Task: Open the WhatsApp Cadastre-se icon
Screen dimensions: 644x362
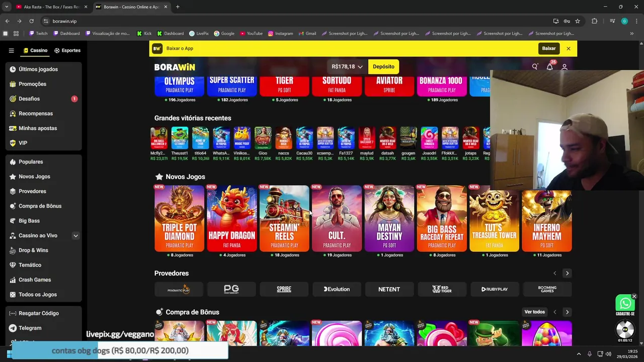Action: [x=625, y=305]
